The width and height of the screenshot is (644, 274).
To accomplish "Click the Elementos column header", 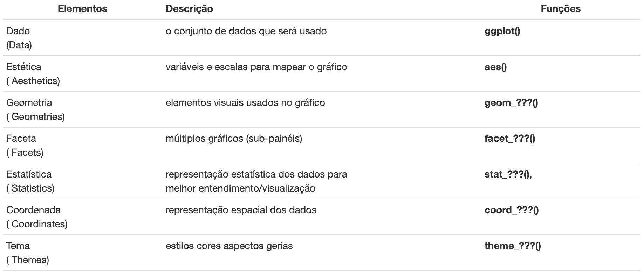I will pyautogui.click(x=82, y=9).
